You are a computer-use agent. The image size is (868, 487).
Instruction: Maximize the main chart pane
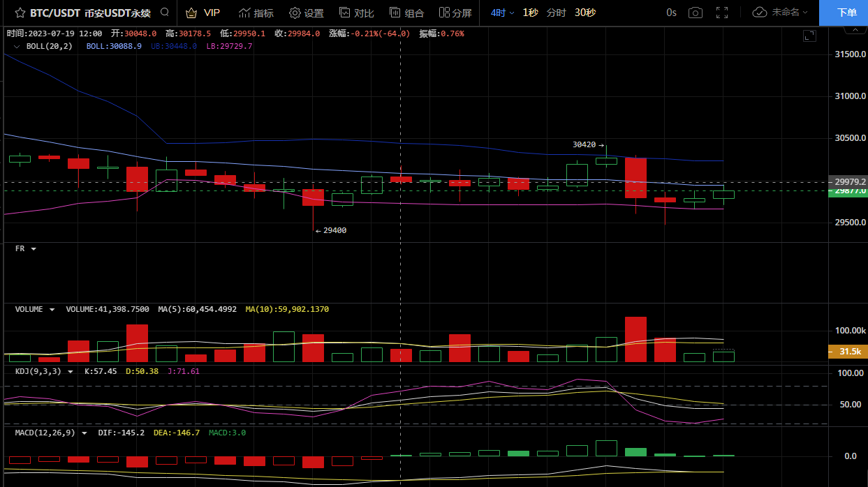point(809,36)
